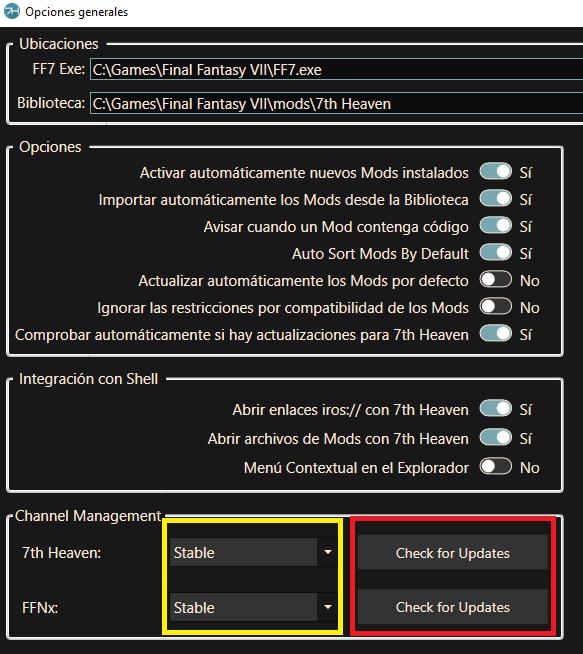The height and width of the screenshot is (654, 583).
Task: Click the 7th Heaven: label in Channel Management
Action: [x=61, y=553]
